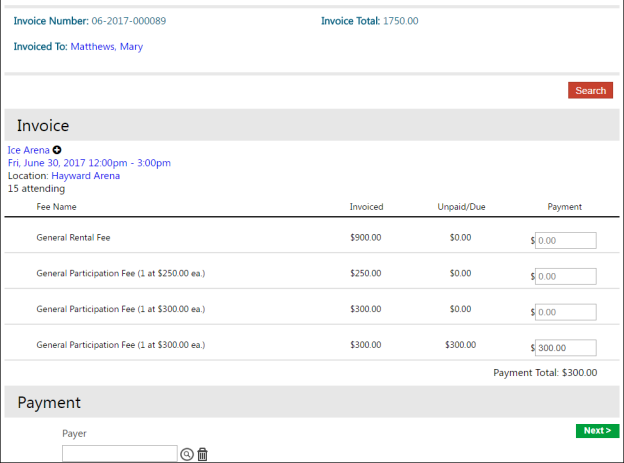Open the Ice Arena reservation link

pos(28,150)
